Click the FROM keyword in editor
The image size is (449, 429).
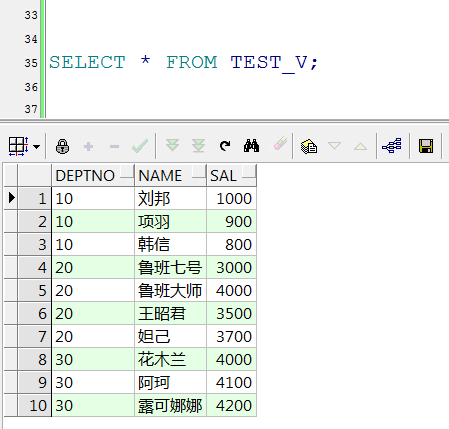tap(192, 62)
